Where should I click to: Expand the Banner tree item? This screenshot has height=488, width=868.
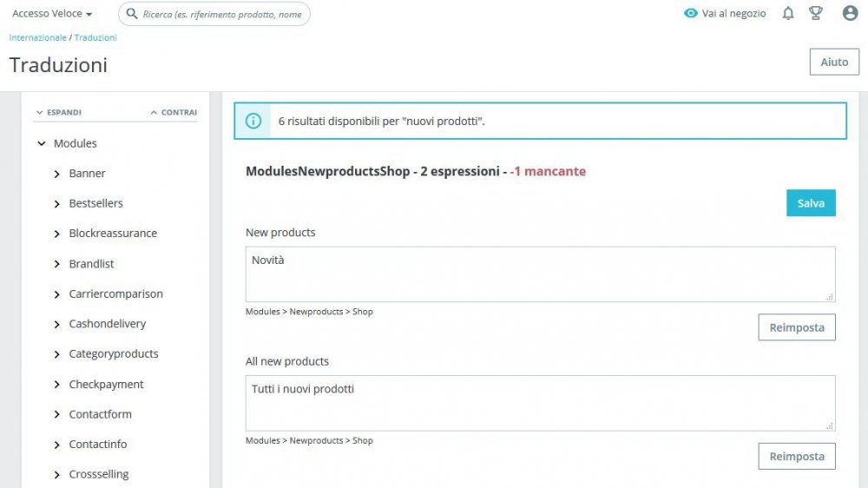coord(57,174)
